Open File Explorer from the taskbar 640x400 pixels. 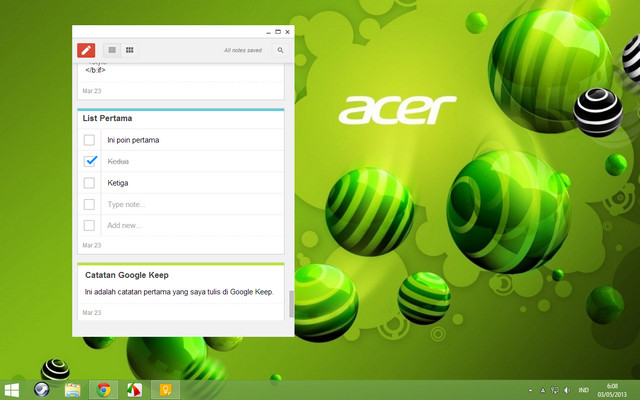73,390
